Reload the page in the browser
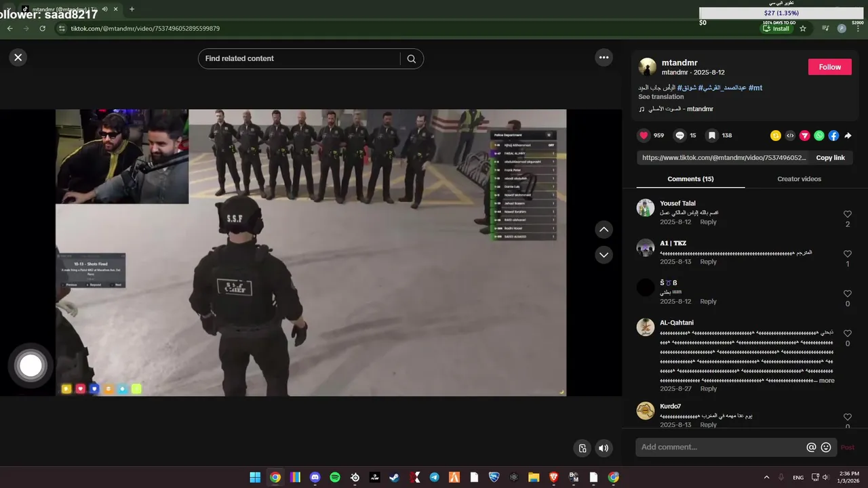 coord(42,28)
